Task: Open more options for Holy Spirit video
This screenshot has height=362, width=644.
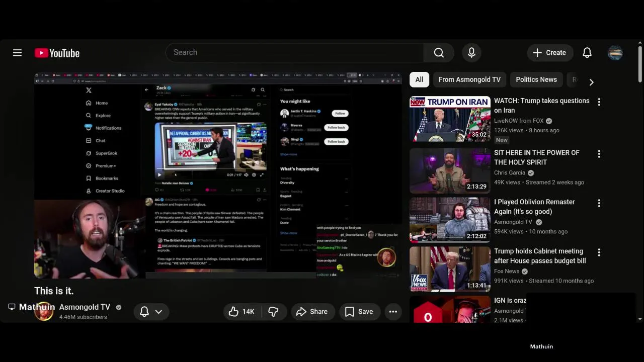Action: click(599, 154)
